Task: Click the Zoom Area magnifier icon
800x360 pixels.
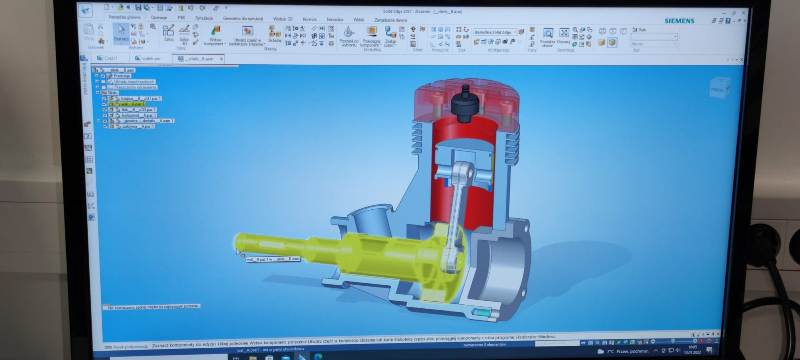Action: coord(547,36)
